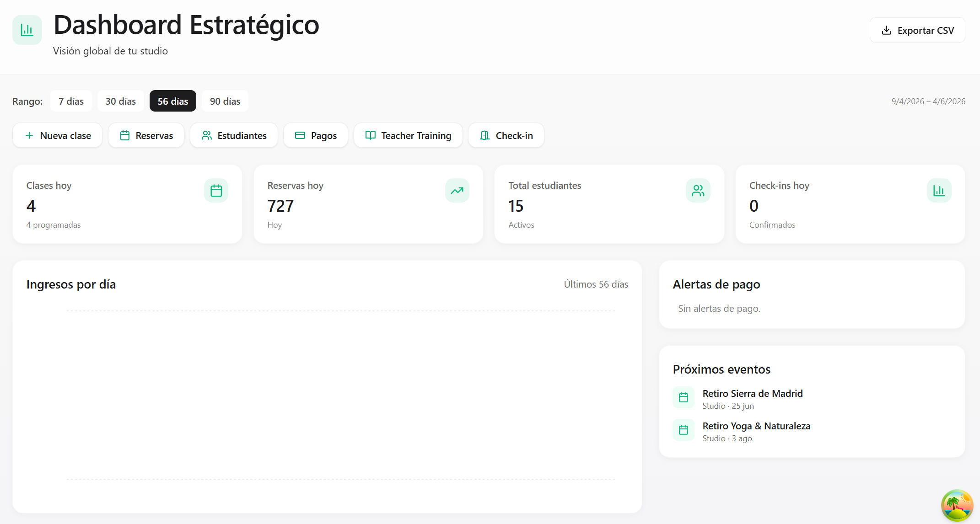Image resolution: width=980 pixels, height=524 pixels.
Task: Click the download icon in Exportar CSV
Action: click(x=886, y=30)
